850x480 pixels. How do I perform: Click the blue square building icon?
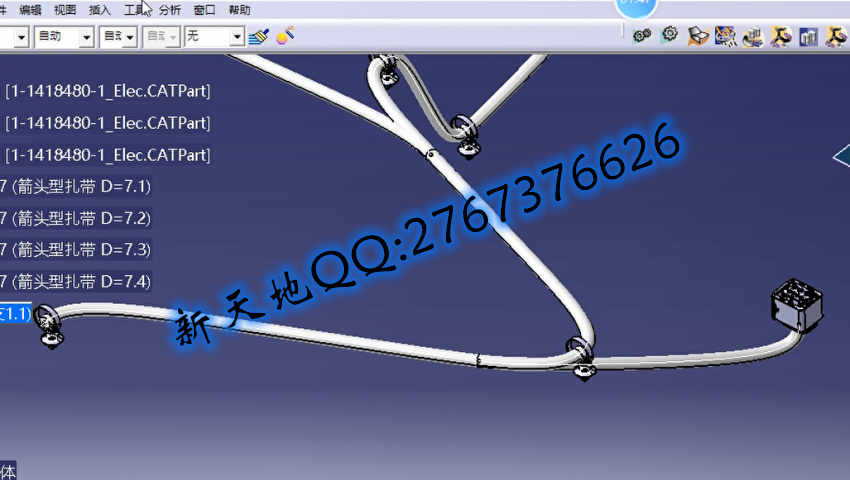[808, 37]
